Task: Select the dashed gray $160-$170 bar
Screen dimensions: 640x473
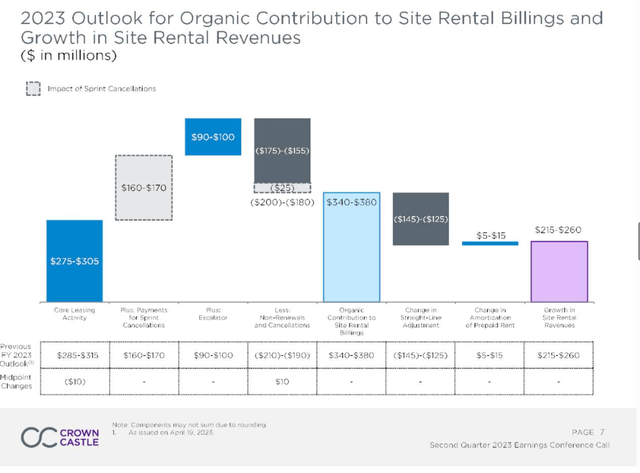Action: (x=144, y=185)
